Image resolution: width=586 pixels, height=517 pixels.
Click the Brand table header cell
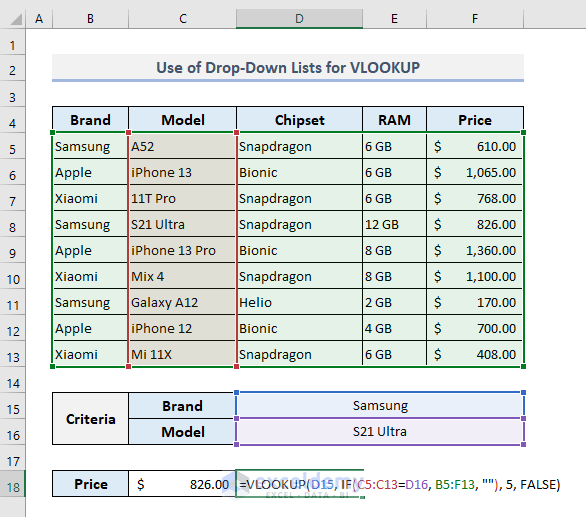[90, 120]
